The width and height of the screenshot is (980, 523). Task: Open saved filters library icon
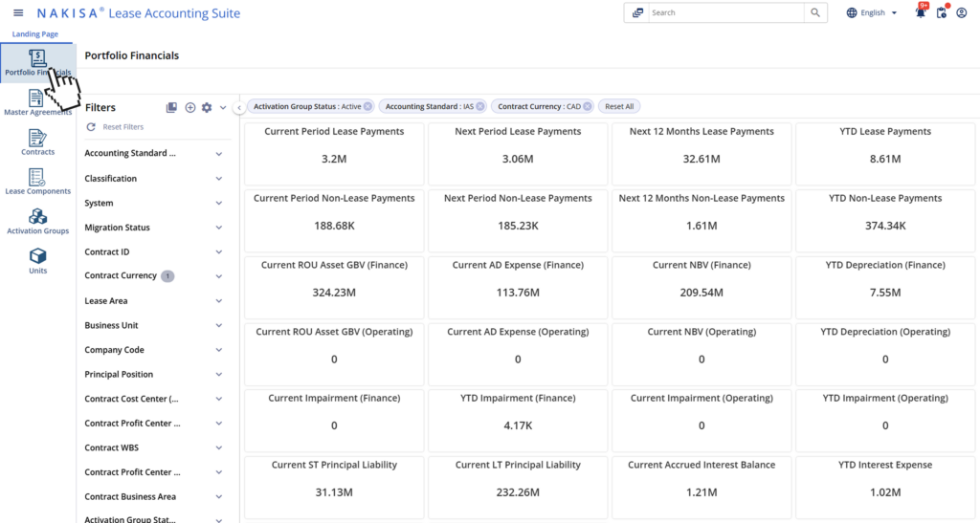171,107
